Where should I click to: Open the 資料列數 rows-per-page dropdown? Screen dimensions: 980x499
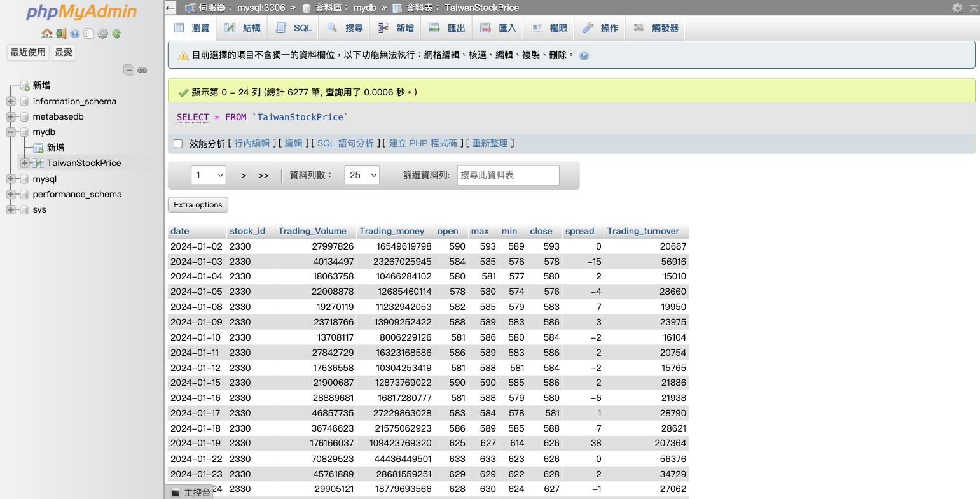362,175
